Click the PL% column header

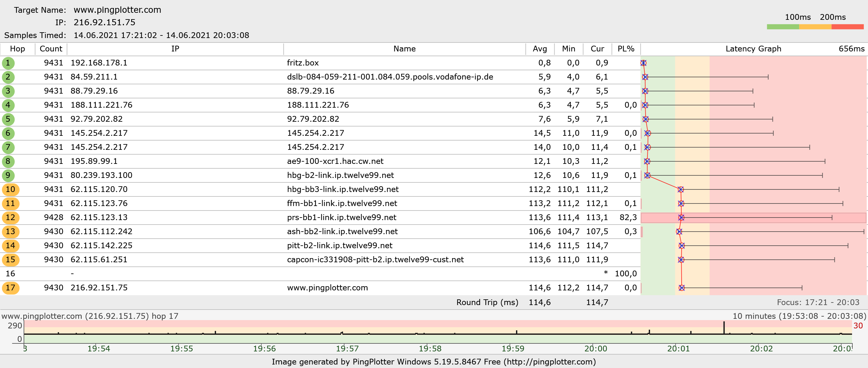(626, 49)
